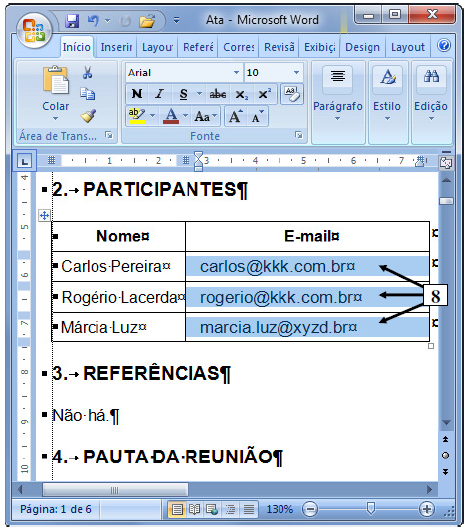Screen dimensions: 469x530
Task: Open the Office Button menu
Action: click(x=34, y=31)
